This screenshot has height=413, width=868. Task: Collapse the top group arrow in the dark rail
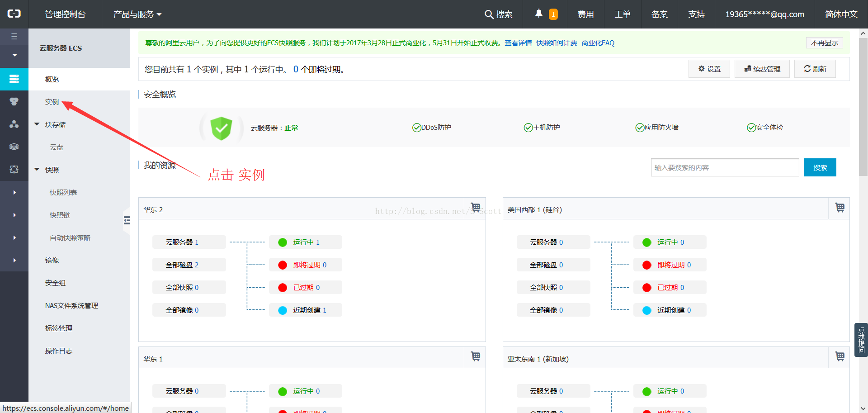pos(14,56)
